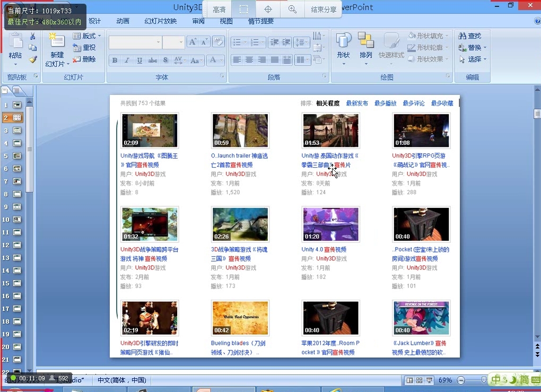This screenshot has width=541, height=392.
Task: Click the crosshair target icon in share bar
Action: [268, 10]
